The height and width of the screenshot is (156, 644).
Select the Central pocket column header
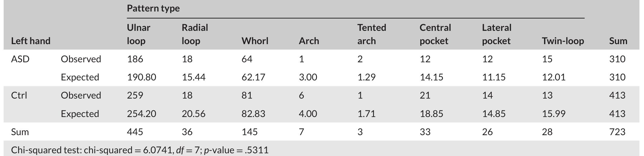[x=435, y=34]
